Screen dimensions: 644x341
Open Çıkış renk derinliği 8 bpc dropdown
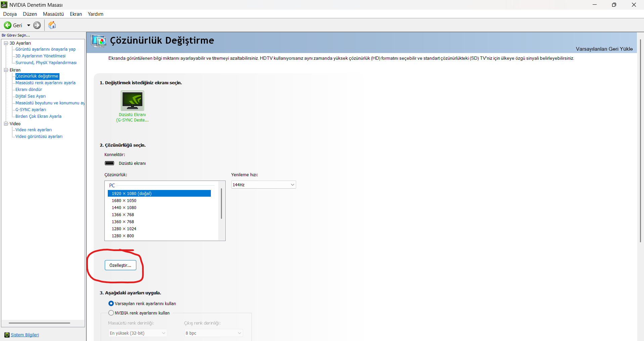coord(214,333)
